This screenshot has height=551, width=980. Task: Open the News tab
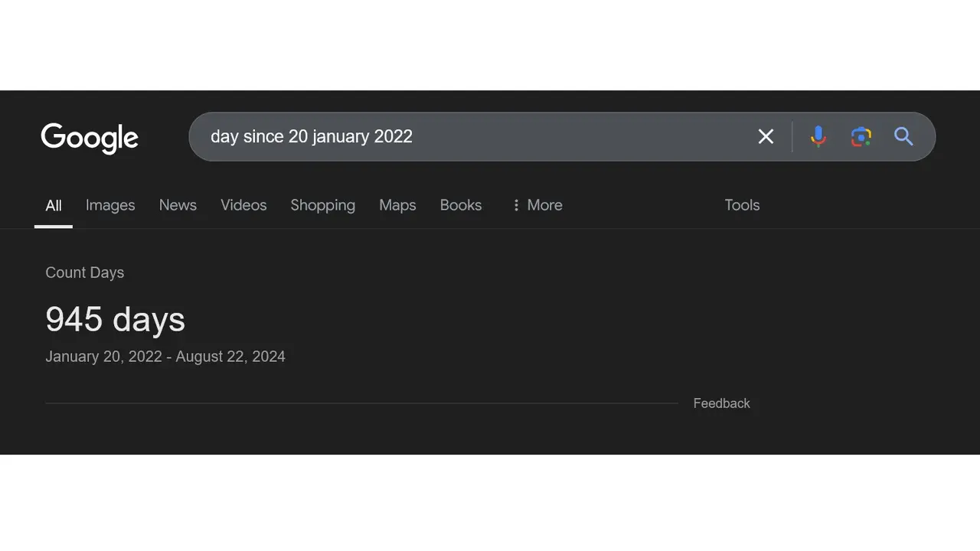pos(178,205)
